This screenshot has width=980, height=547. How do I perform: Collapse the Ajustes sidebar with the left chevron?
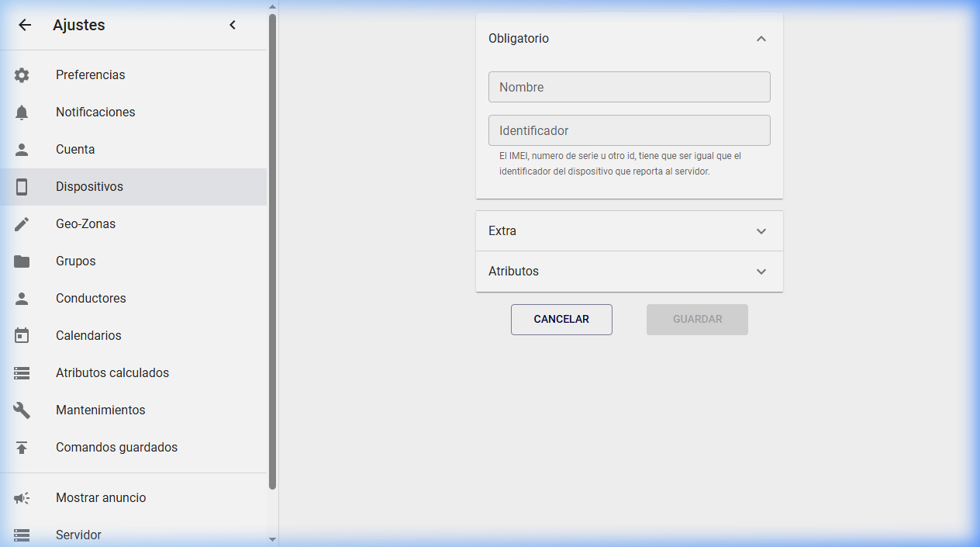point(233,25)
